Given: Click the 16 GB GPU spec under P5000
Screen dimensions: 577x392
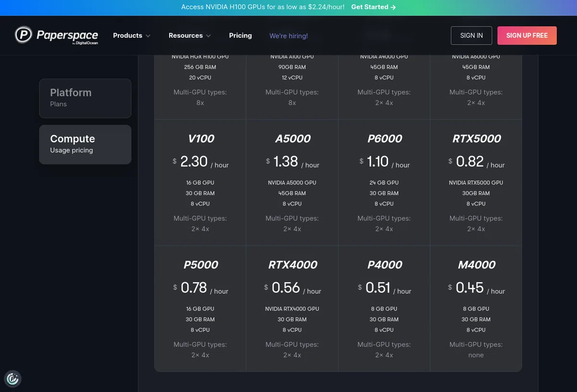Looking at the screenshot, I should click(201, 309).
